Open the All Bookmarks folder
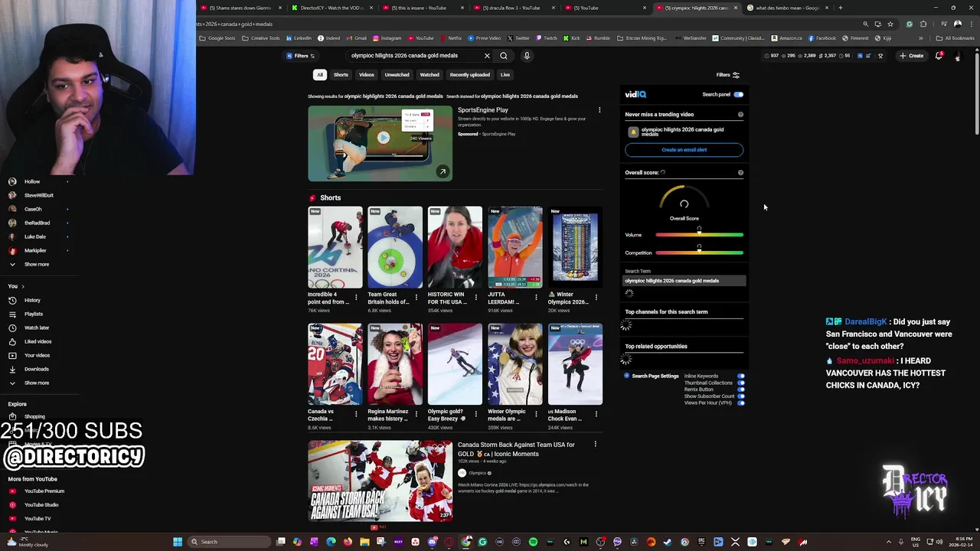This screenshot has height=551, width=980. click(x=955, y=38)
